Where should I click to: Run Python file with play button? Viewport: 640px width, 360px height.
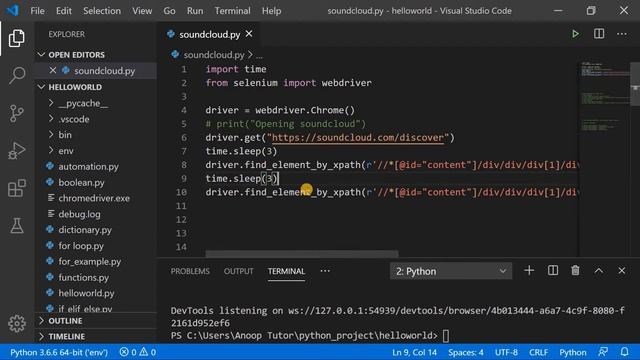[x=575, y=34]
